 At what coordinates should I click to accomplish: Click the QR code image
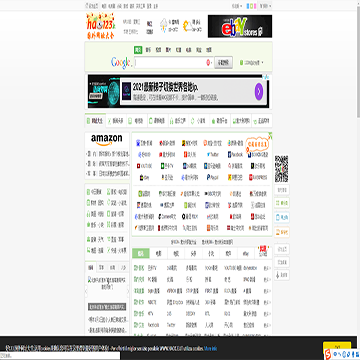(x=281, y=168)
